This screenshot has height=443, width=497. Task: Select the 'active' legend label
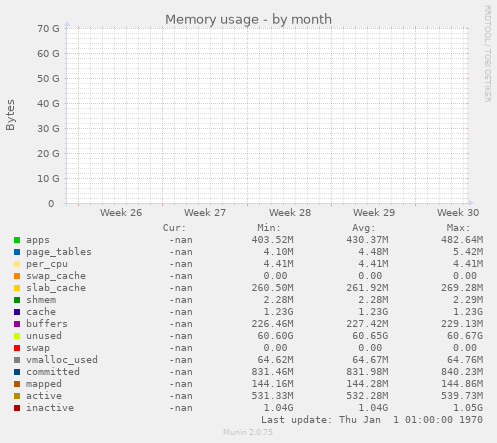click(44, 396)
